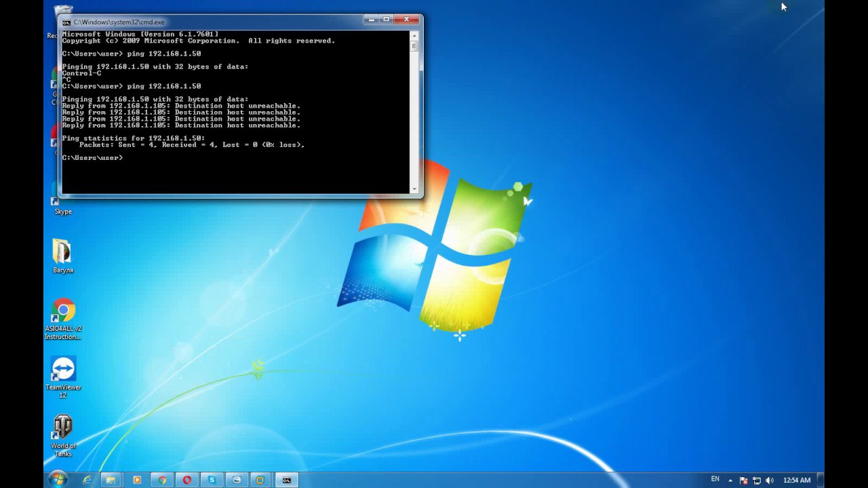
Task: Open Windows Explorer from the taskbar
Action: [111, 480]
